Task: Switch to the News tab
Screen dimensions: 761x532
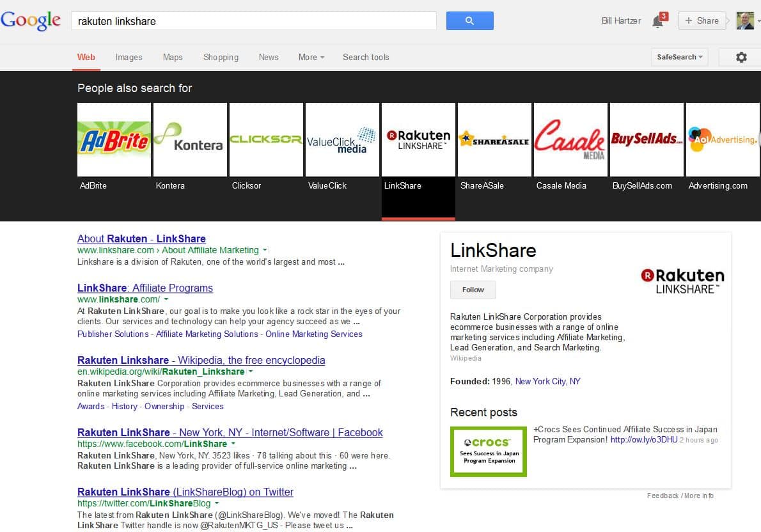Action: click(x=269, y=58)
